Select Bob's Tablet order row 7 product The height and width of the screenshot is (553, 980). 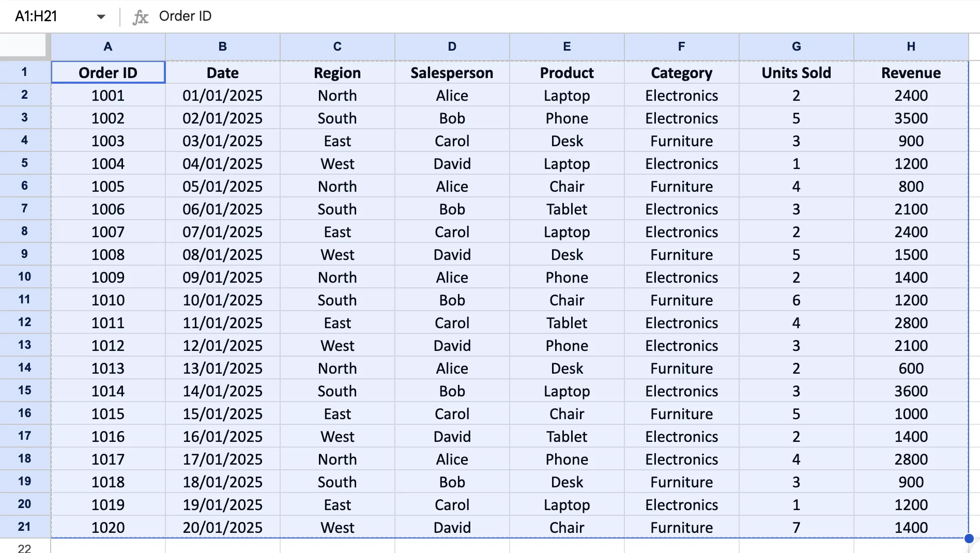[566, 209]
